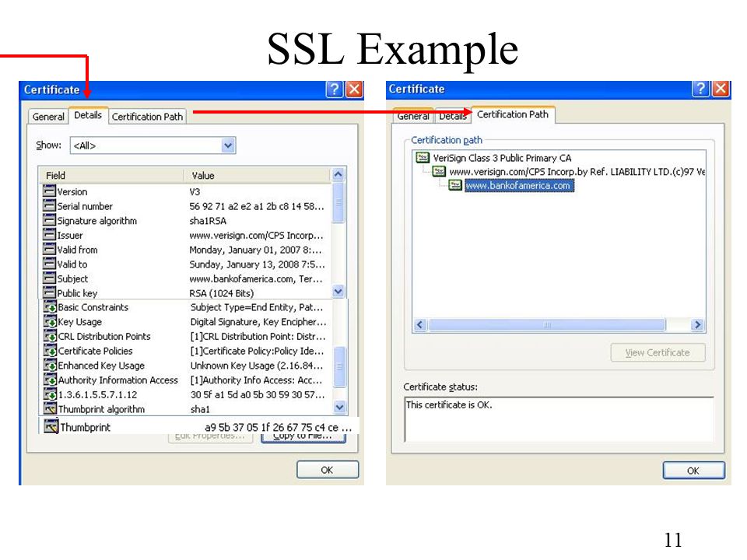Click the Basic Constraints extension icon

(x=50, y=307)
